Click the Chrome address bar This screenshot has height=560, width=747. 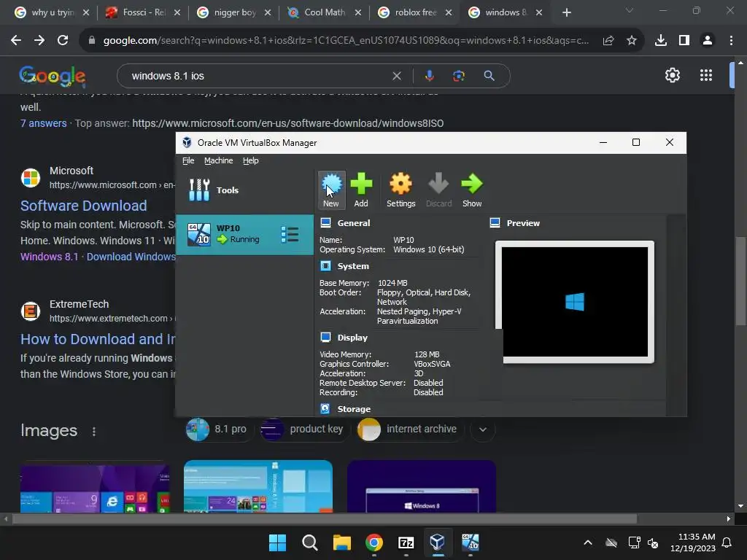click(x=345, y=41)
